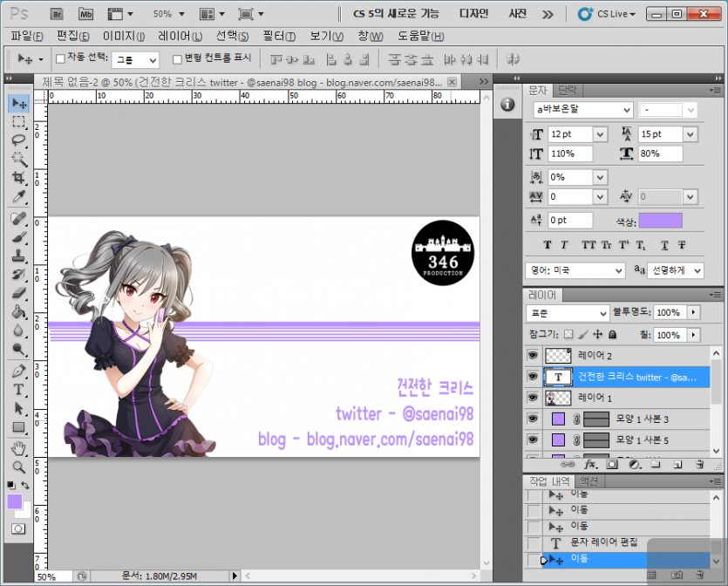Open anti-aliasing dropdown 선명하게

[676, 270]
